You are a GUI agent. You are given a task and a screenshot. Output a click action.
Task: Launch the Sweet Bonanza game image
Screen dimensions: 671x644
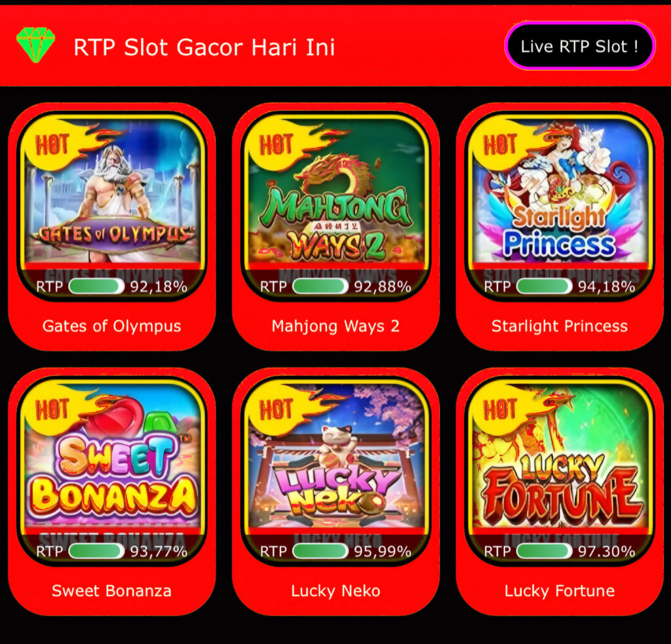point(112,472)
